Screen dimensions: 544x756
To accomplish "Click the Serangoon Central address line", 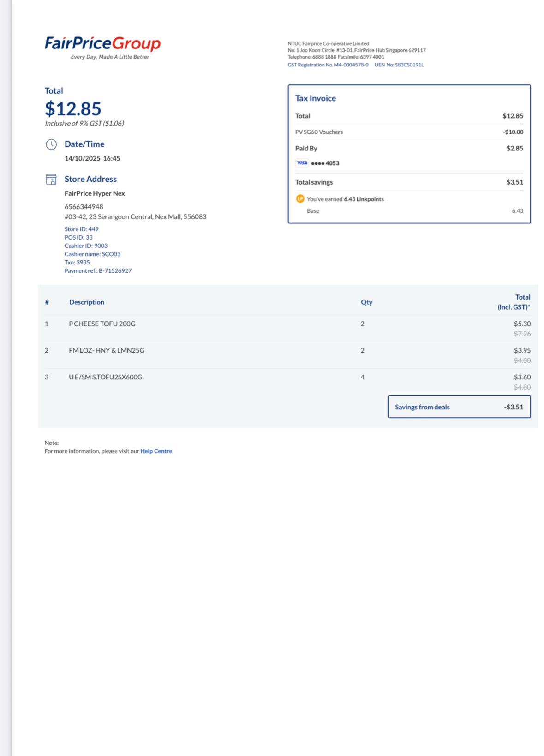I will (x=136, y=217).
